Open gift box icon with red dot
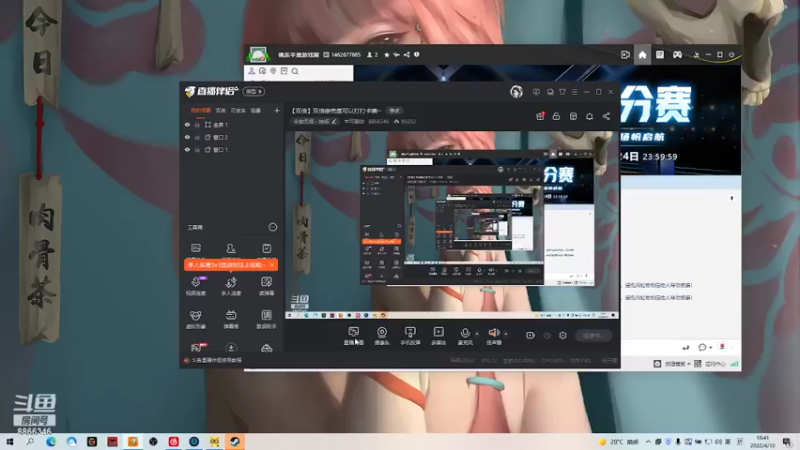Image resolution: width=800 pixels, height=450 pixels. click(x=540, y=116)
